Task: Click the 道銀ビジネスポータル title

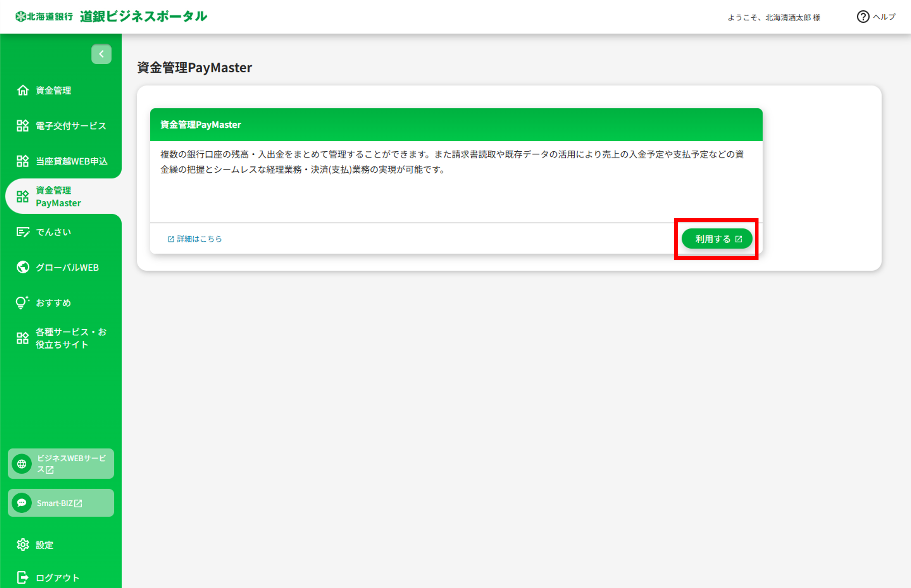Action: coord(144,16)
